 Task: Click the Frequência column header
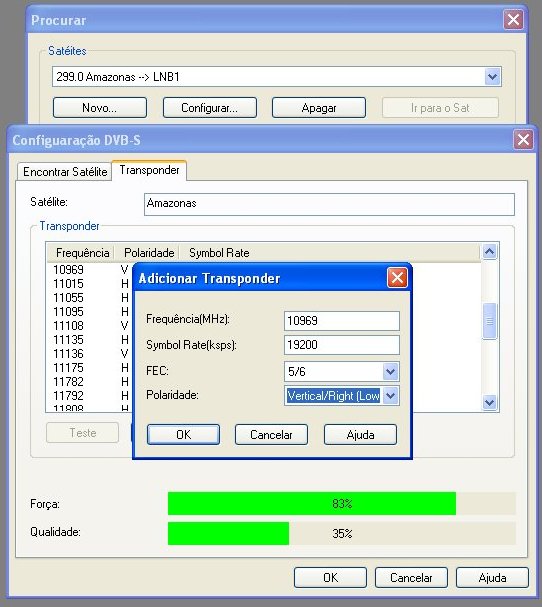pos(82,253)
